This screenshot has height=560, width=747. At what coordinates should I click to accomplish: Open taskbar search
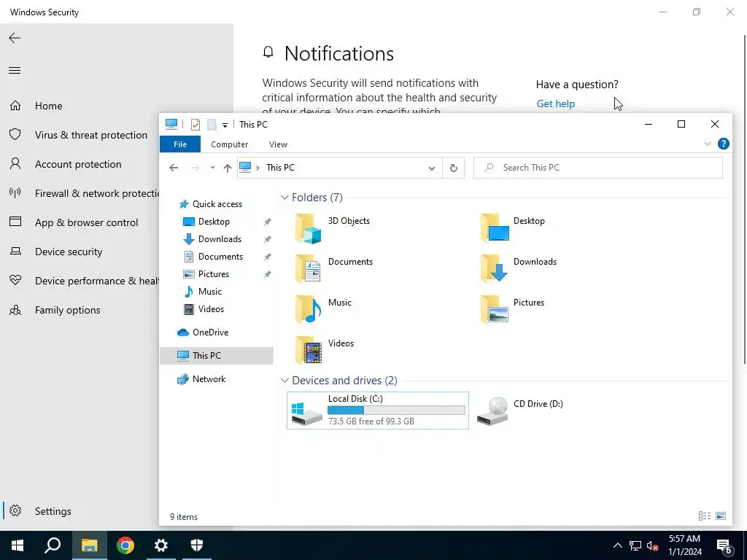[53, 545]
